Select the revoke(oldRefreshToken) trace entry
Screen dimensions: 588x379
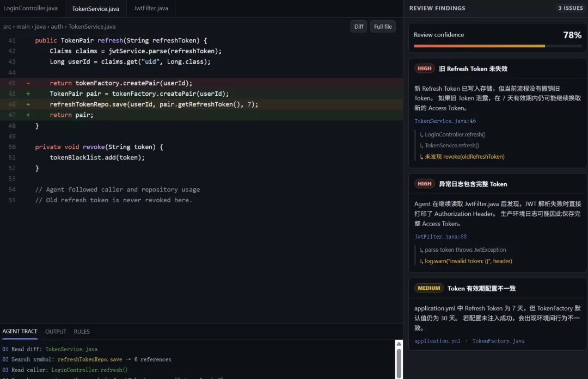pos(462,157)
